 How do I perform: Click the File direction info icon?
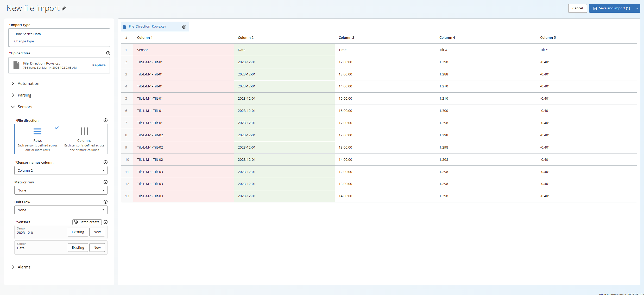tap(105, 120)
